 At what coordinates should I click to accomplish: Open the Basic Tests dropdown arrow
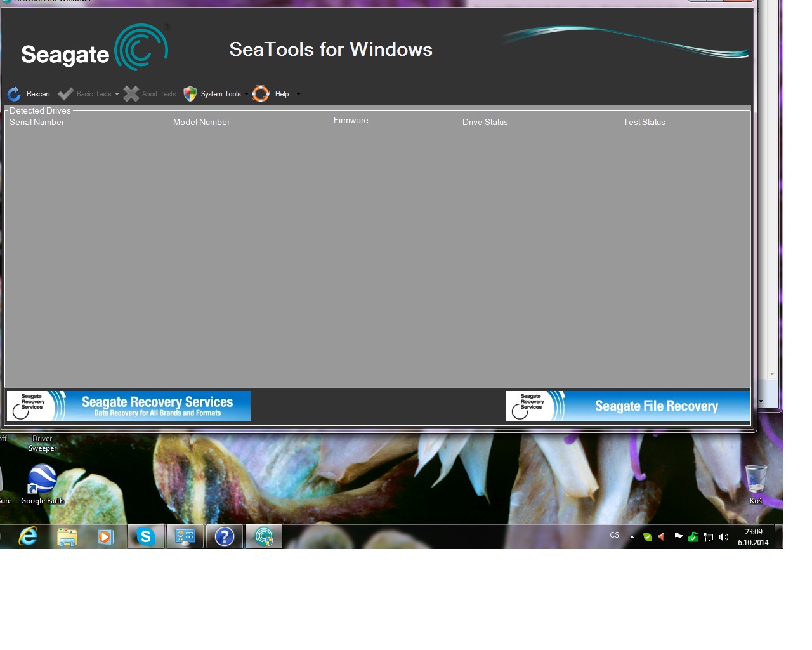tap(117, 94)
